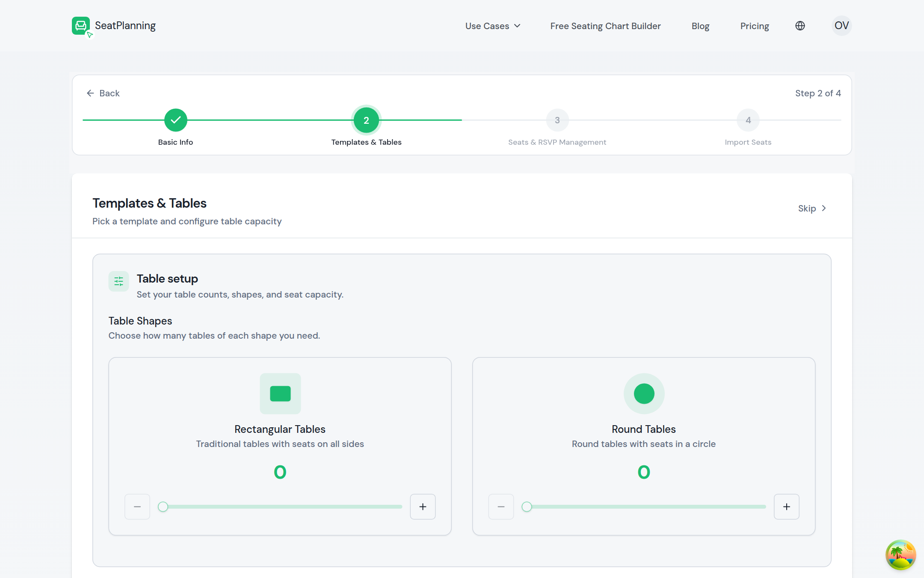924x578 pixels.
Task: Click the Table setup sliders icon
Action: click(x=118, y=281)
